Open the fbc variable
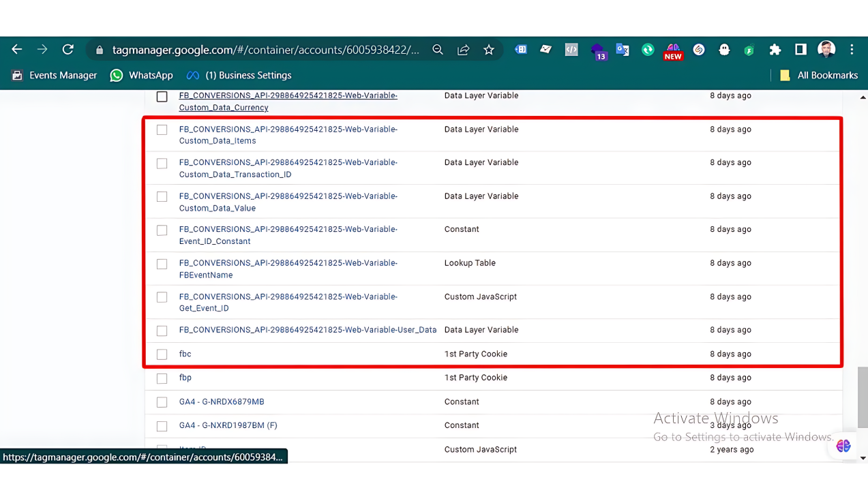868x488 pixels. point(185,354)
